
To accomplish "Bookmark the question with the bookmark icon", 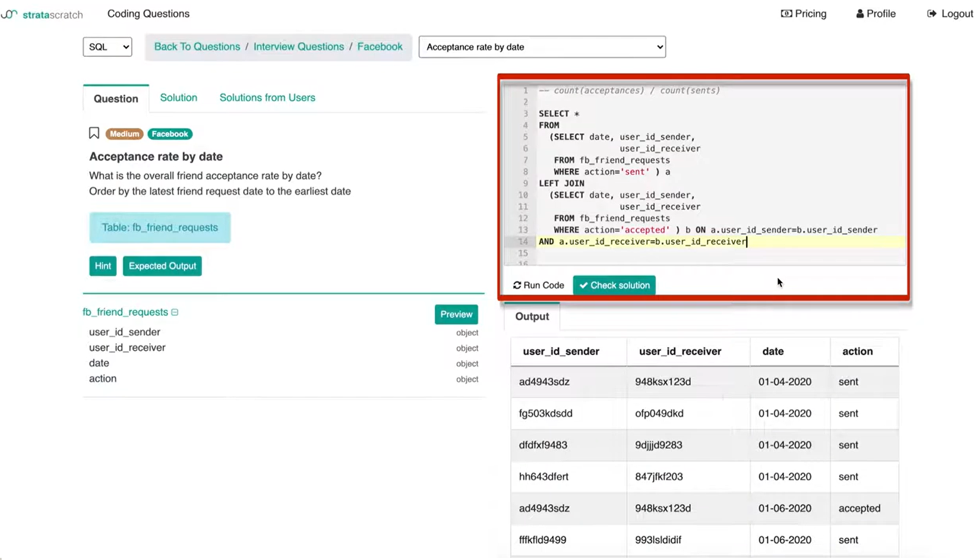I will coord(94,133).
